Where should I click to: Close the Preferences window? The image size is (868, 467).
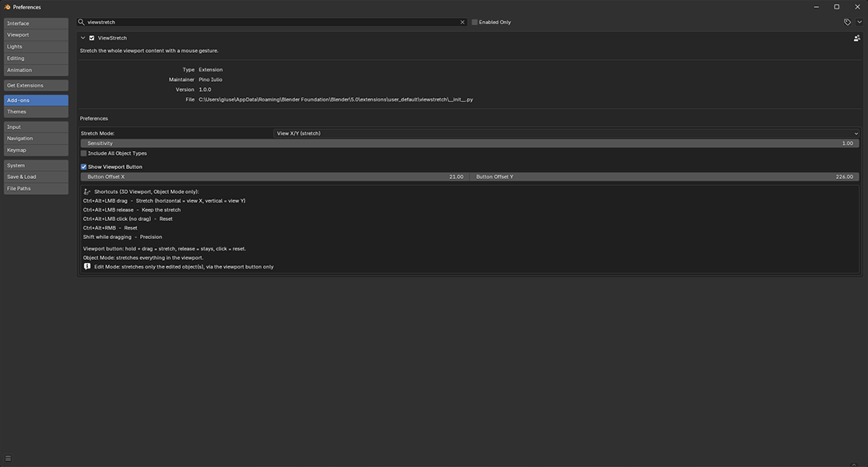click(857, 7)
